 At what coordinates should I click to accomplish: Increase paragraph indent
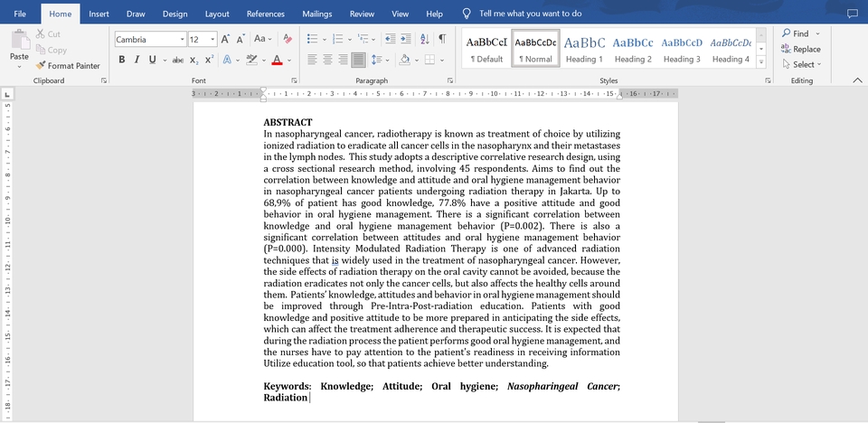coord(406,39)
